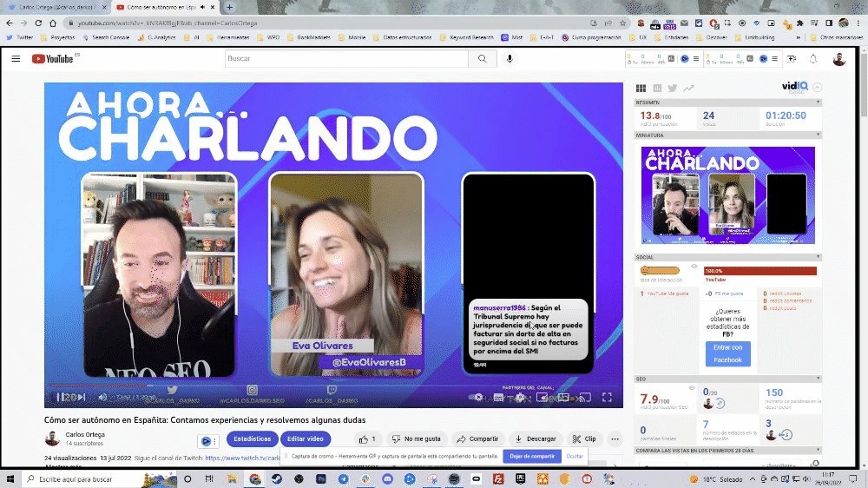This screenshot has width=868, height=488.
Task: Collapse the MINIATURA section arrow
Action: pyautogui.click(x=819, y=135)
